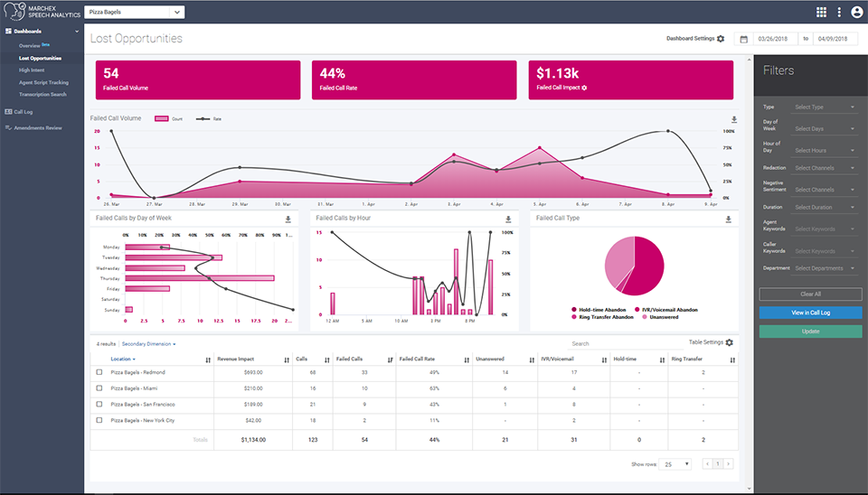Toggle IVR/Voicemail Abandon legend entry
This screenshot has width=868, height=495.
point(666,310)
